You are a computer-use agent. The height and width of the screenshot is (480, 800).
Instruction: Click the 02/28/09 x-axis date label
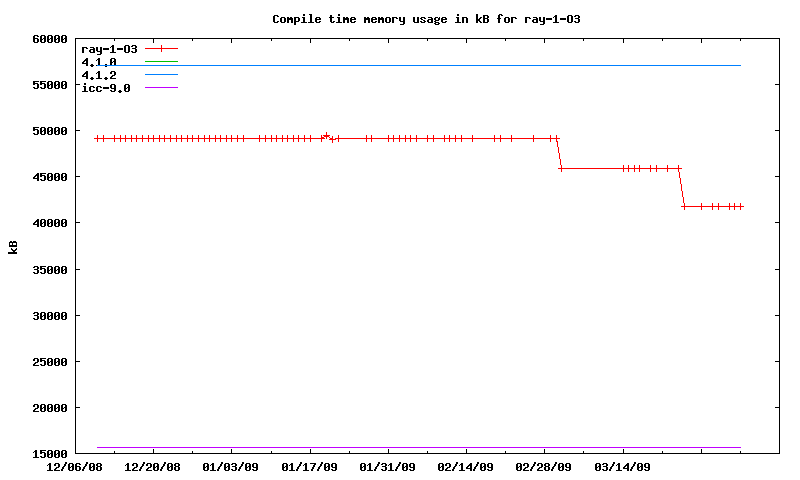pyautogui.click(x=543, y=467)
